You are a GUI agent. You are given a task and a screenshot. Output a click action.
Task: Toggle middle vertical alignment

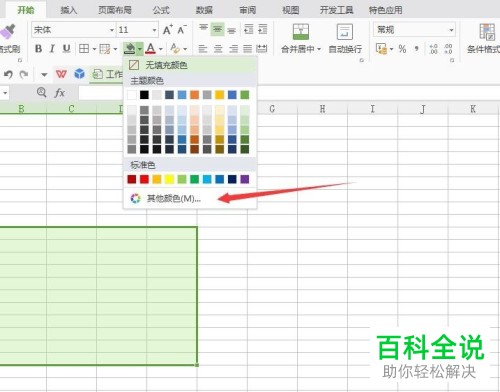pyautogui.click(x=217, y=29)
